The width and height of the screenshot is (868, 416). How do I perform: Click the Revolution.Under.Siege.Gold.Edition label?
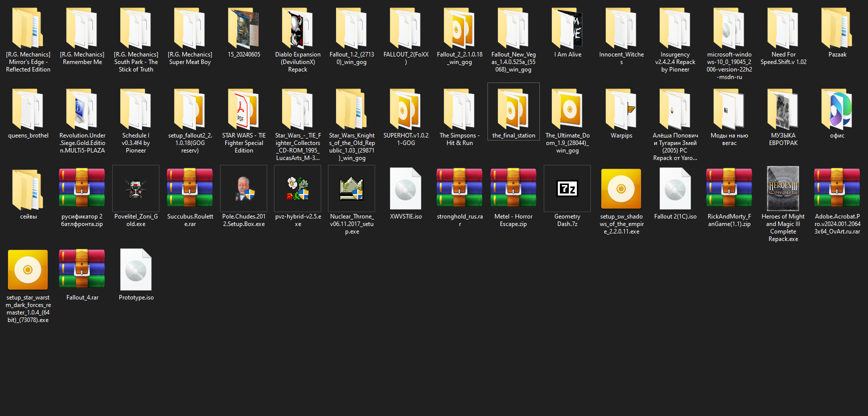(82, 143)
